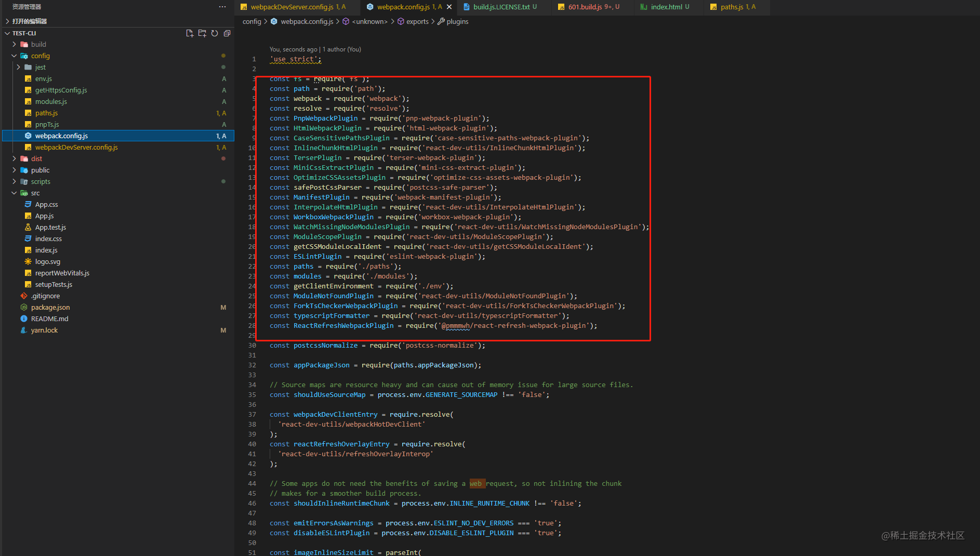Click the JS file icon beside env.js
This screenshot has height=556, width=980.
[x=28, y=79]
